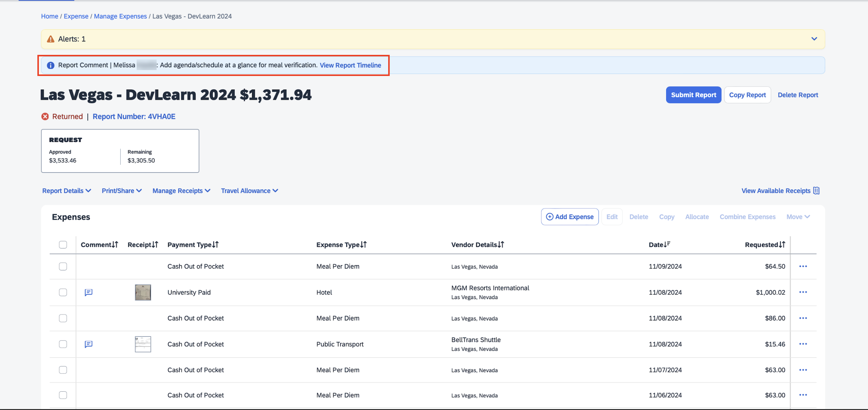Open more actions dots for 11/06/2024 row

click(x=803, y=395)
